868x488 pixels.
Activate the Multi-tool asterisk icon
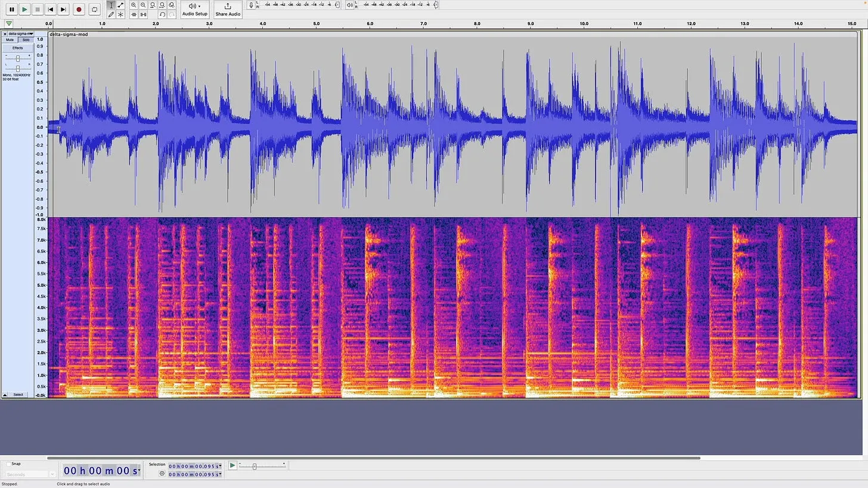tap(120, 14)
